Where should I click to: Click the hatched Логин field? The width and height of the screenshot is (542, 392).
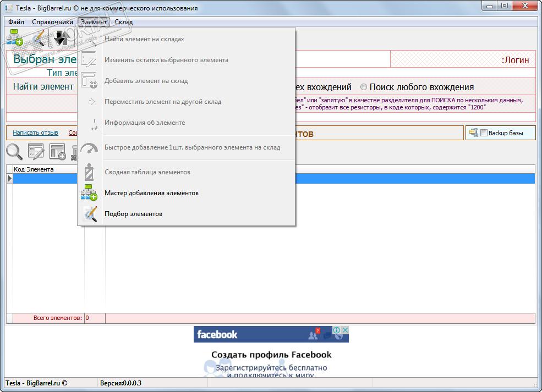click(x=463, y=59)
